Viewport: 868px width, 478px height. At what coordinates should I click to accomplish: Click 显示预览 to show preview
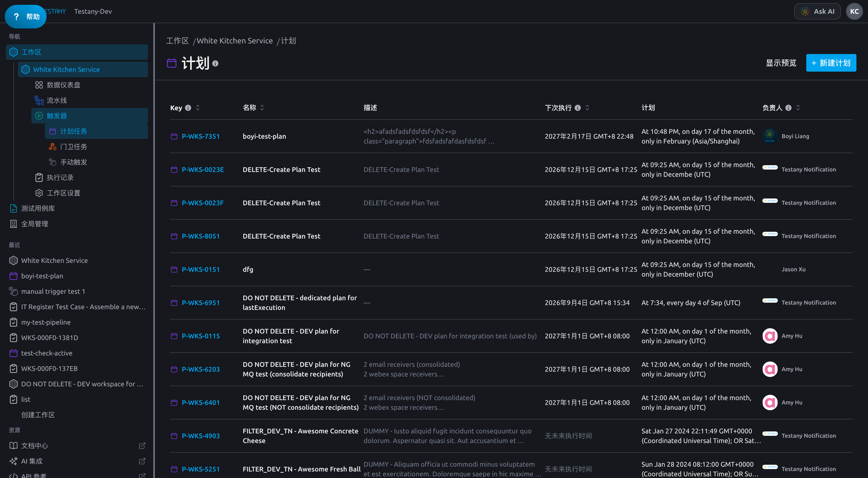tap(781, 63)
